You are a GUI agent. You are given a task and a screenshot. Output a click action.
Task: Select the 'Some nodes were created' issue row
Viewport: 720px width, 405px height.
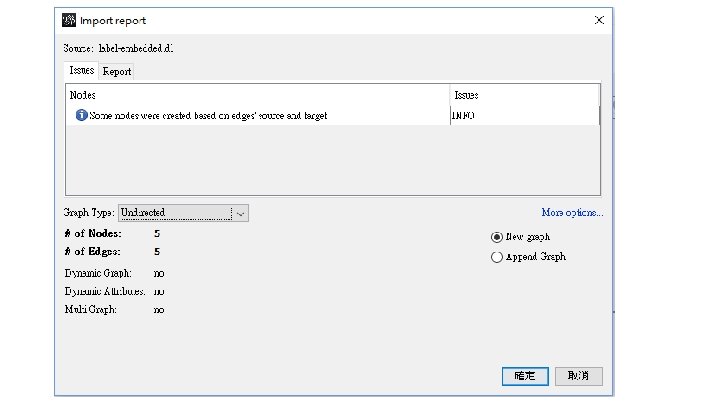[208, 115]
